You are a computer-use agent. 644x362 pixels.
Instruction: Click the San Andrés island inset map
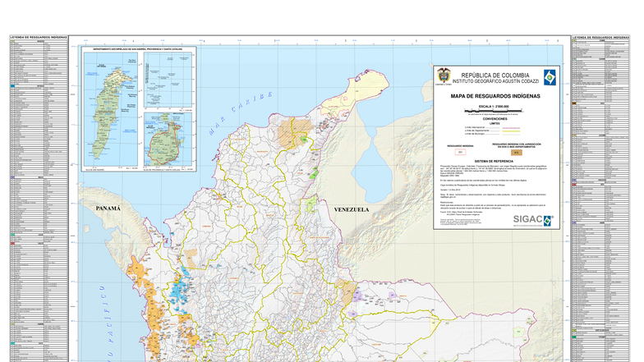[111, 108]
